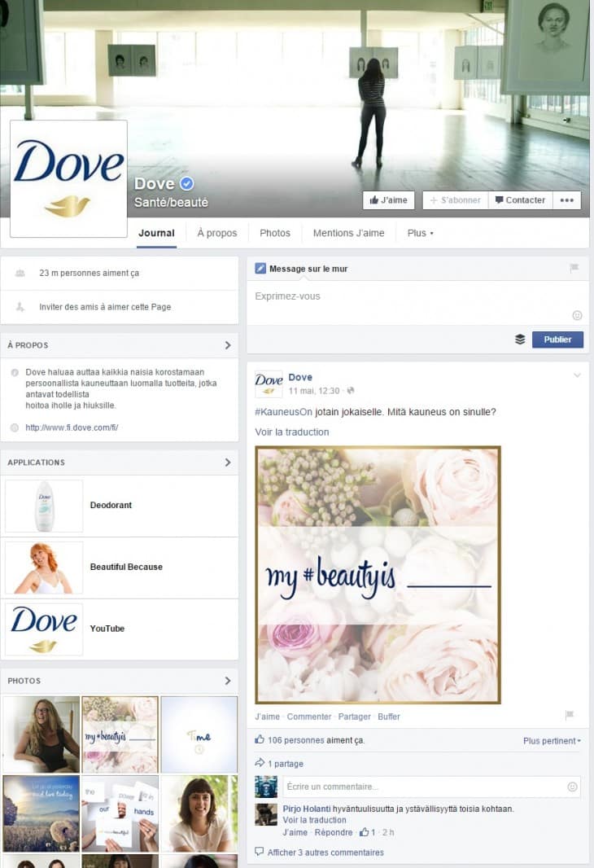Viewport: 594px width, 868px height.
Task: Open Contacter message button
Action: coord(521,199)
